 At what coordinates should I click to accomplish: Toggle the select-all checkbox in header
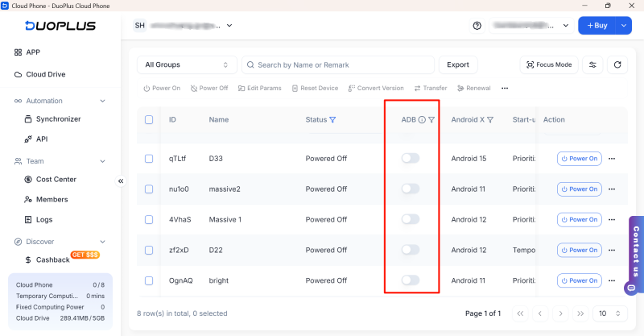pyautogui.click(x=149, y=120)
